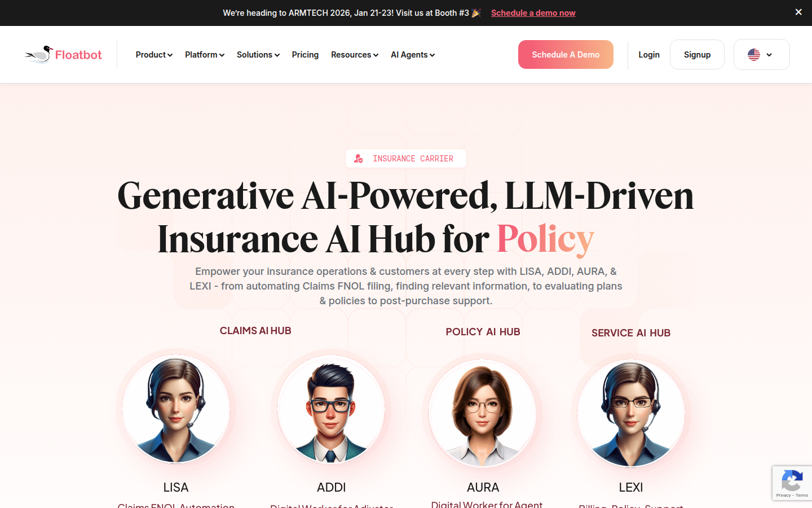Image resolution: width=812 pixels, height=508 pixels.
Task: Select the ADDI agent avatar
Action: point(331,409)
